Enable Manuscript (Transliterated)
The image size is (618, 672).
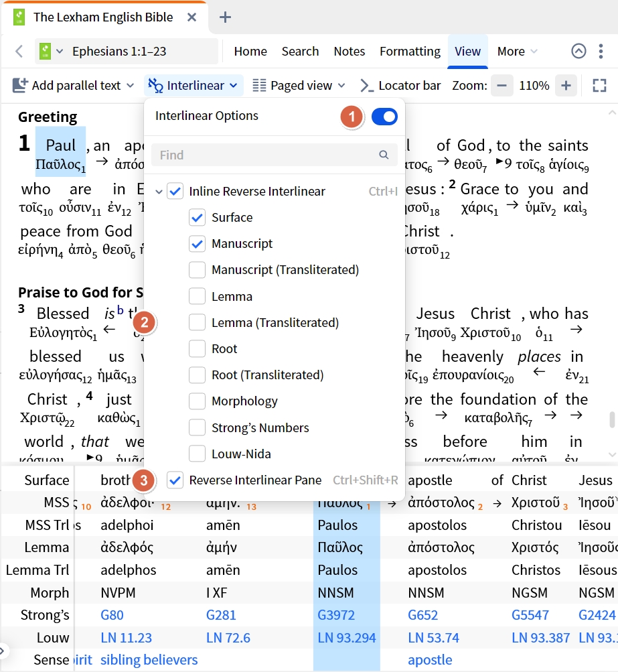click(x=197, y=270)
